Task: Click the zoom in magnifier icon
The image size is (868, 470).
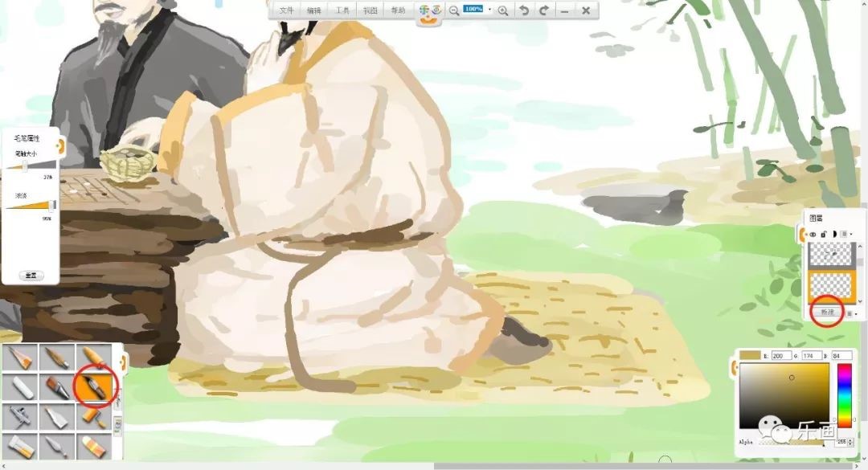Action: (503, 10)
